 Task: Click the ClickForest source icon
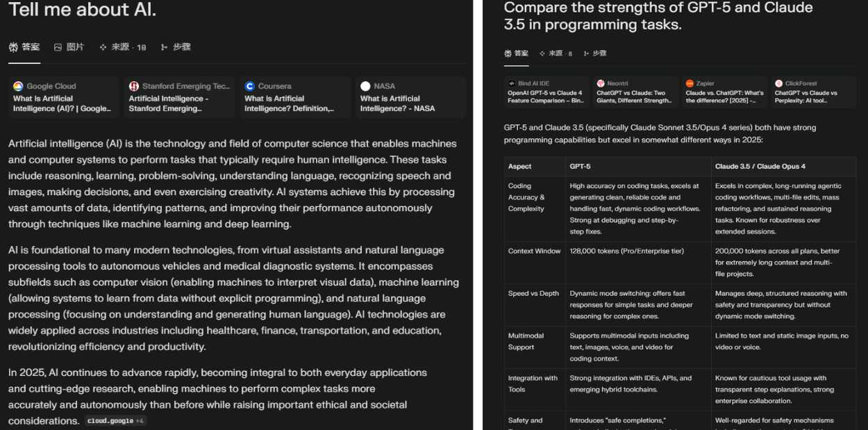point(778,83)
